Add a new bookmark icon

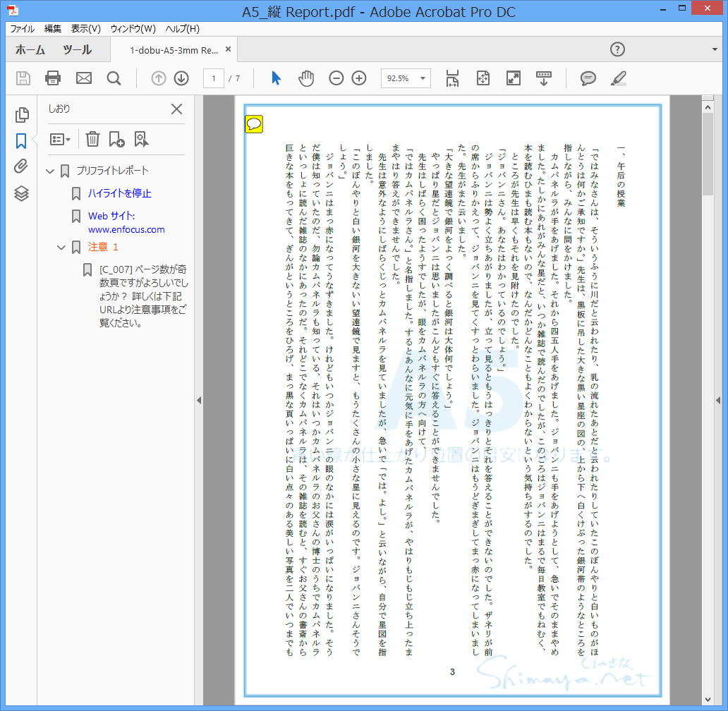click(116, 139)
